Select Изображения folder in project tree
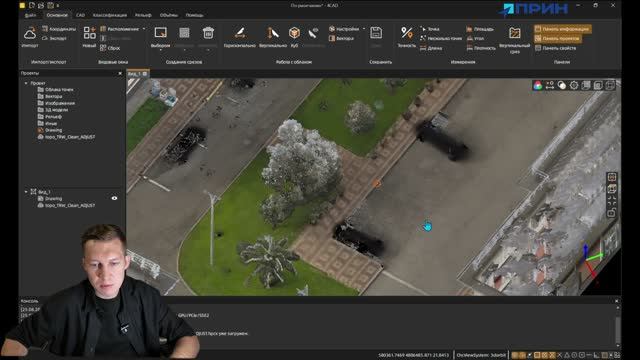Screen dimensions: 640x360 click(x=56, y=103)
